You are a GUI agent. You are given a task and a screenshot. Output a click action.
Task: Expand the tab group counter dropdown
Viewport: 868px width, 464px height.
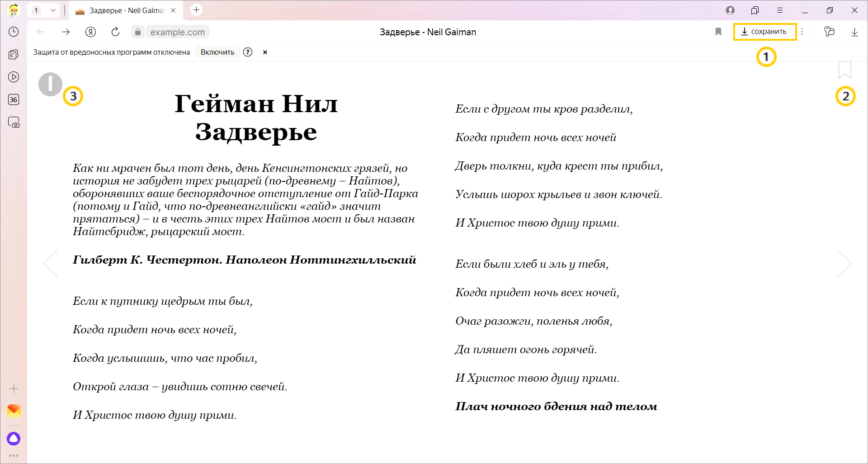tap(53, 10)
